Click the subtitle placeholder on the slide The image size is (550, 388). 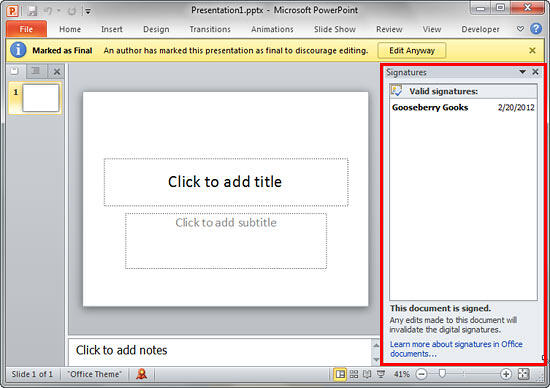click(x=226, y=241)
